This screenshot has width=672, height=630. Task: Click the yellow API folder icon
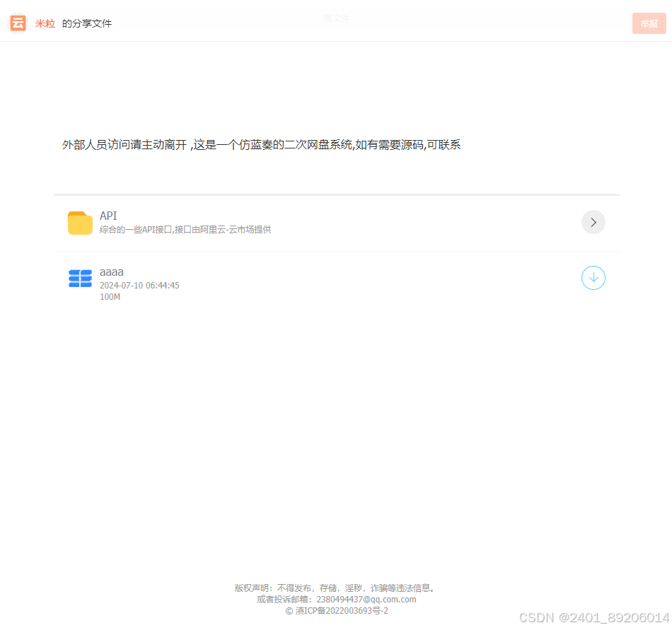(x=80, y=223)
